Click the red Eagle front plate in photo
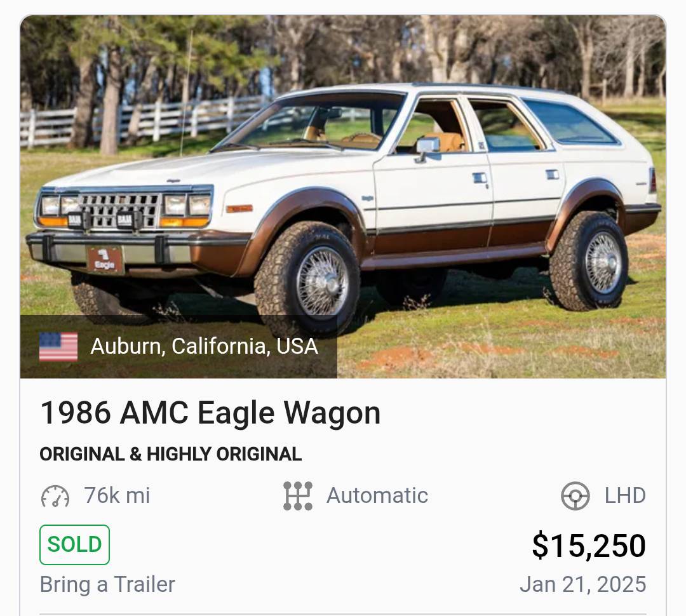The image size is (686, 616). click(105, 259)
